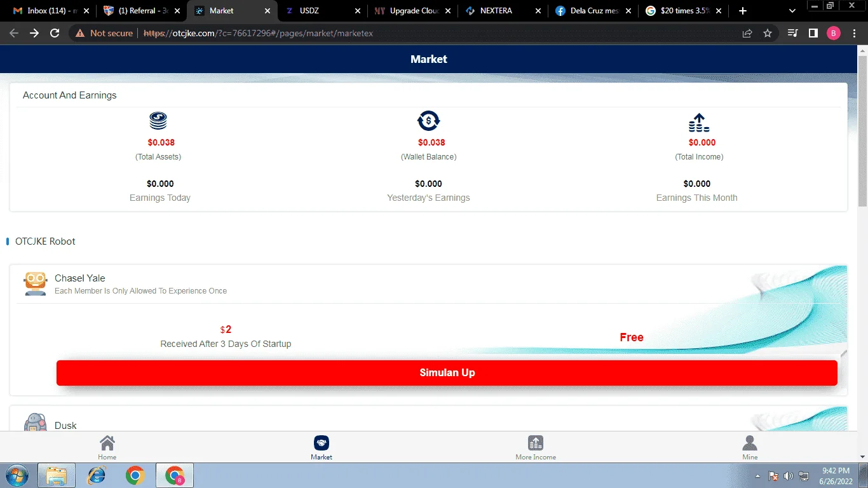
Task: Close the Market tab
Action: point(268,11)
